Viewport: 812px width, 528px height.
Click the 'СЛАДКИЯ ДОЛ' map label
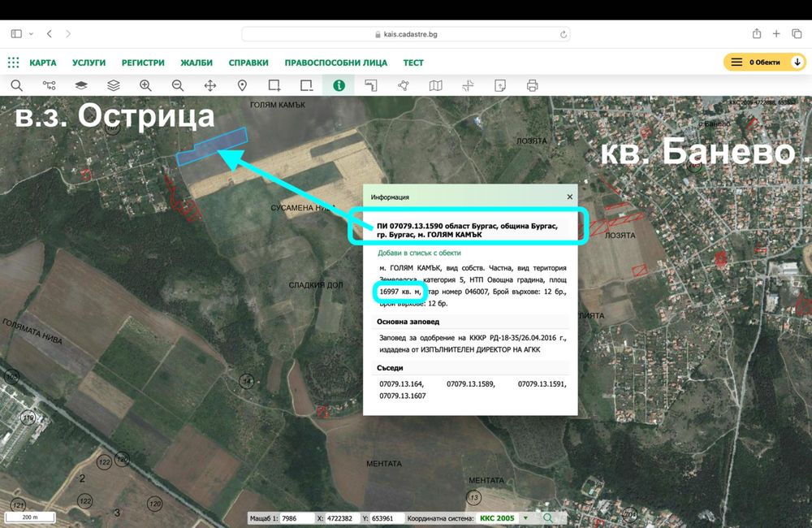(x=316, y=285)
